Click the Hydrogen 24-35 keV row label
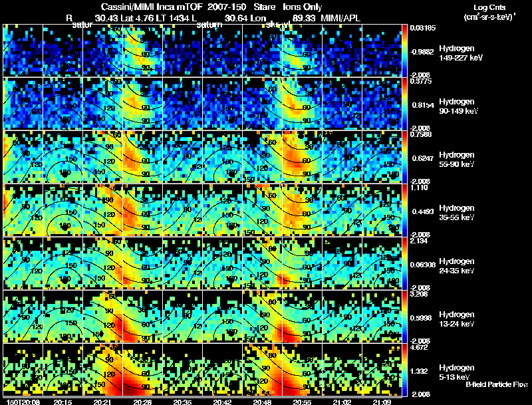The image size is (532, 405). tap(457, 266)
